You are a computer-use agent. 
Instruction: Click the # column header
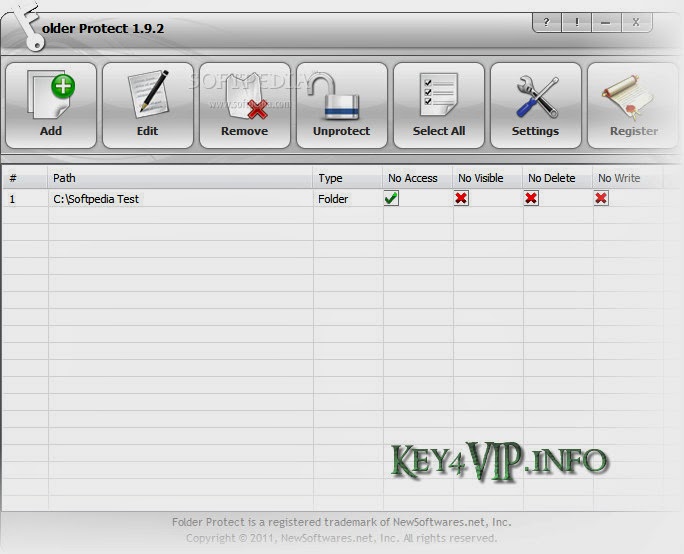coord(25,178)
